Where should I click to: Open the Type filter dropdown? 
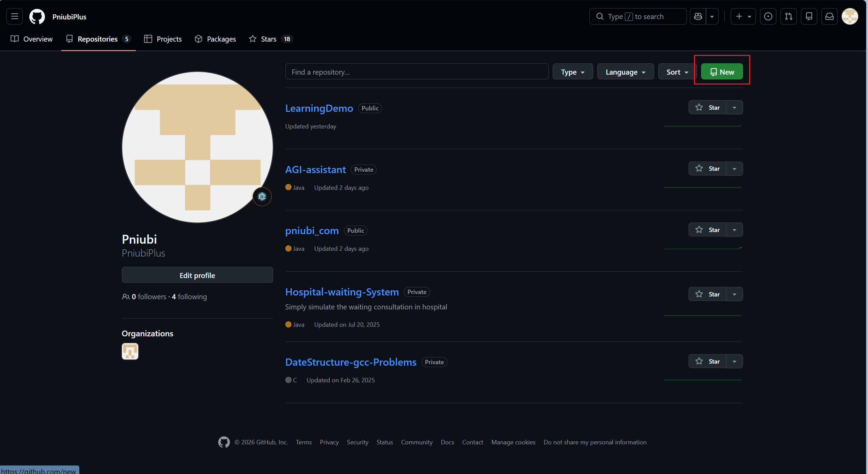tap(573, 72)
